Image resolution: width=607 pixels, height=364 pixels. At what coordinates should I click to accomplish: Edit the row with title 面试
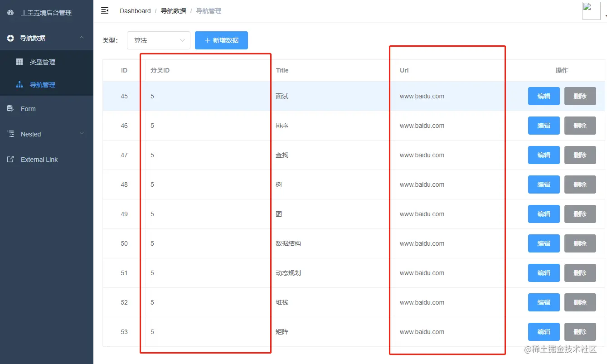click(x=544, y=96)
